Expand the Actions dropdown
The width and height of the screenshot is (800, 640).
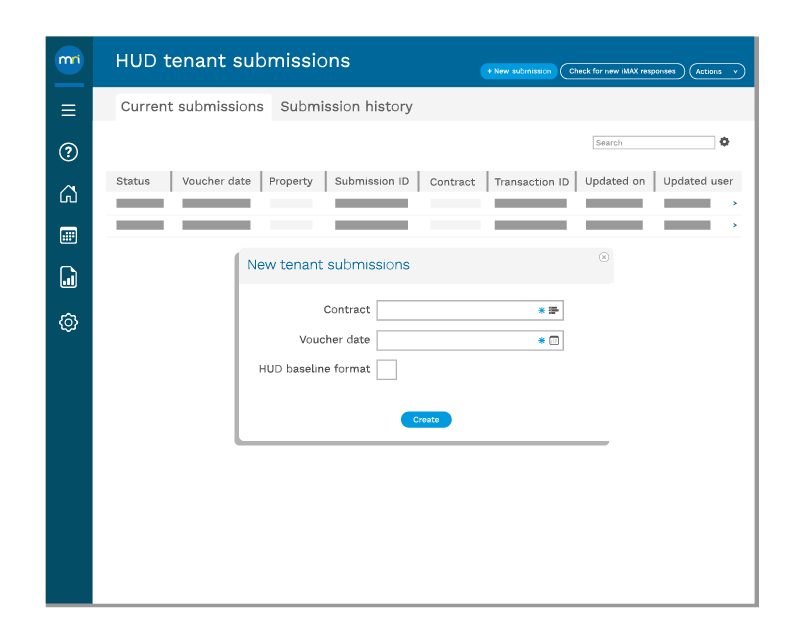[717, 71]
